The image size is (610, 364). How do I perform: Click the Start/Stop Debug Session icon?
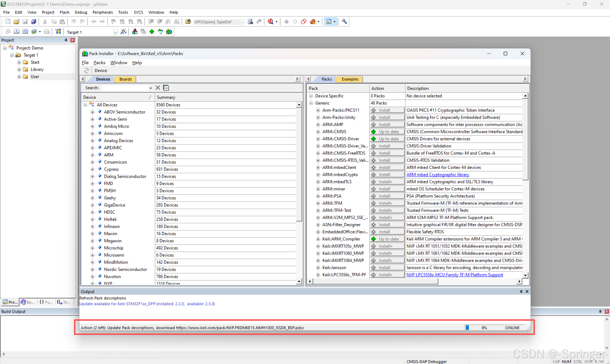coord(271,22)
